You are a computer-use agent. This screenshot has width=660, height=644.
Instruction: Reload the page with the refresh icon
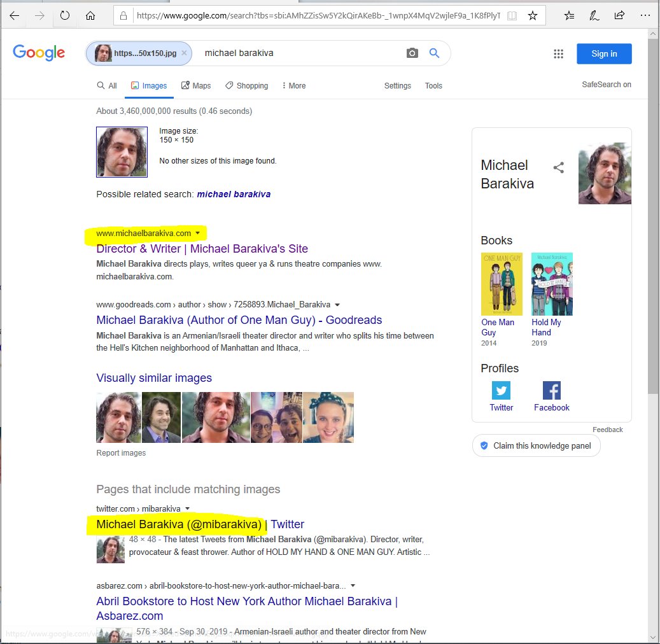point(64,15)
